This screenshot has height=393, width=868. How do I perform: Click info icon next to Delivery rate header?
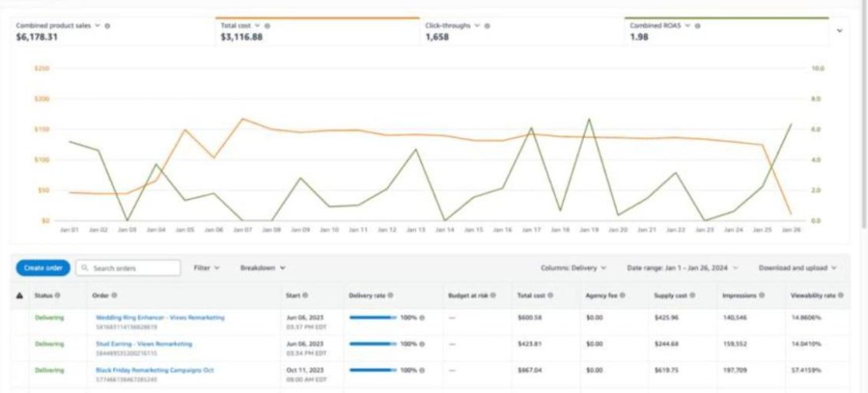tap(391, 296)
